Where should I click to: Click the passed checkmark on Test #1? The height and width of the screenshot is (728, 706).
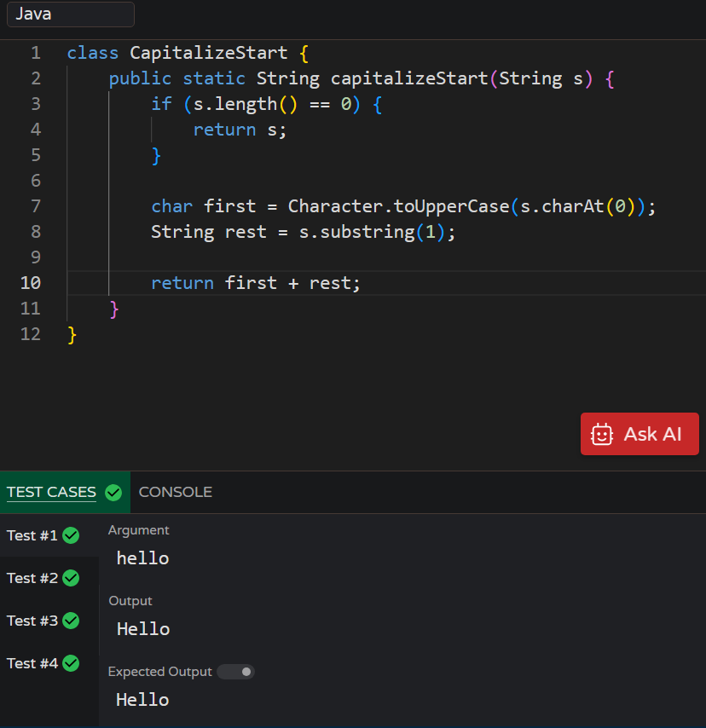(x=71, y=535)
